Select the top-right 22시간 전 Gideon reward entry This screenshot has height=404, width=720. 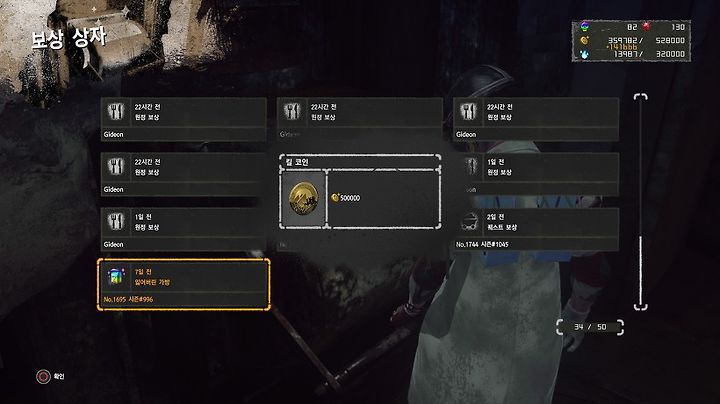pyautogui.click(x=535, y=119)
